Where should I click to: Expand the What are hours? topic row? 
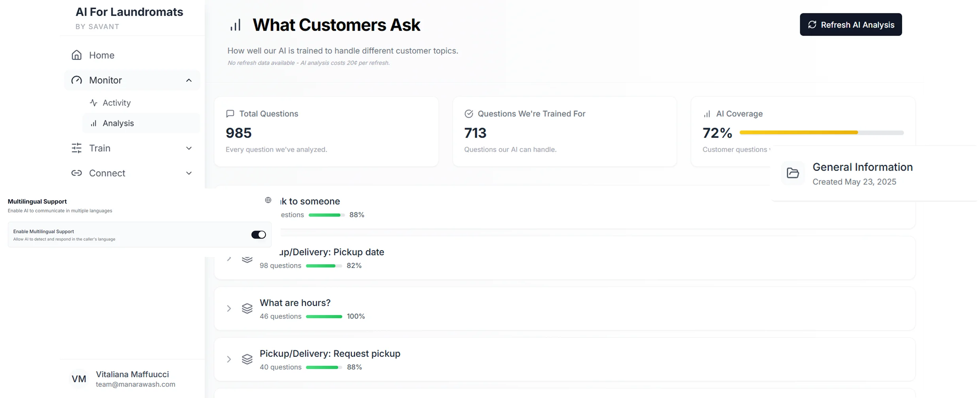tap(229, 308)
